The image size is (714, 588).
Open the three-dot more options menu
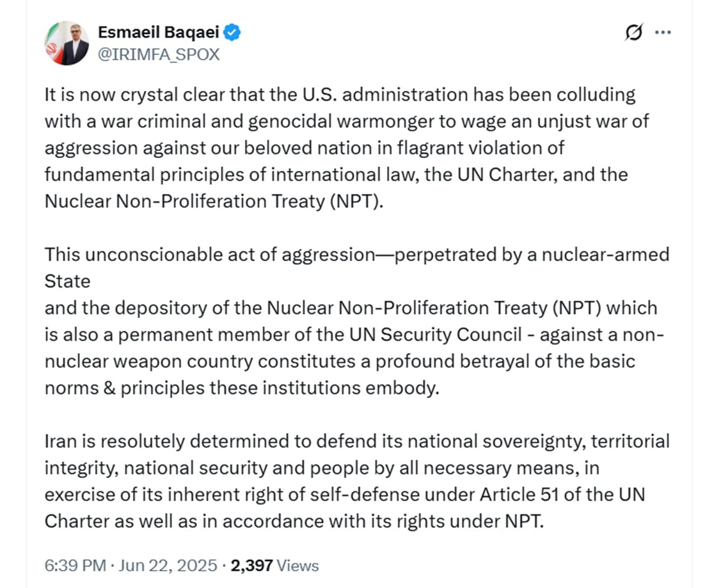pyautogui.click(x=663, y=33)
